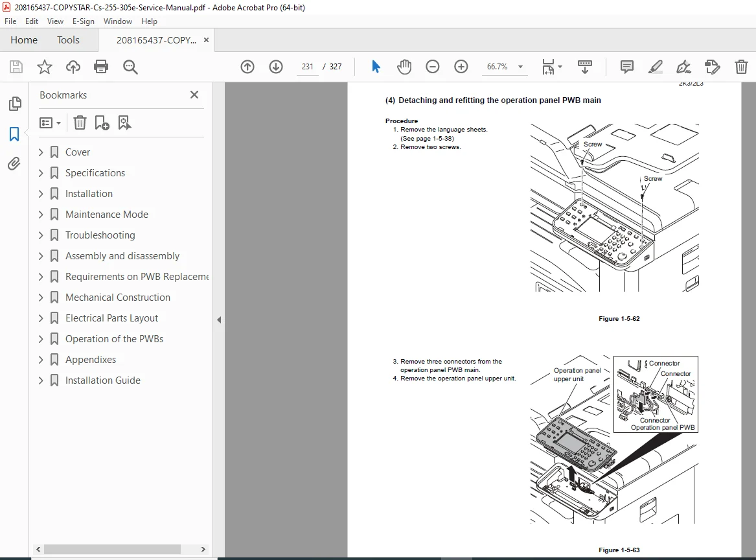Choose the Selection arrow tool

(376, 67)
